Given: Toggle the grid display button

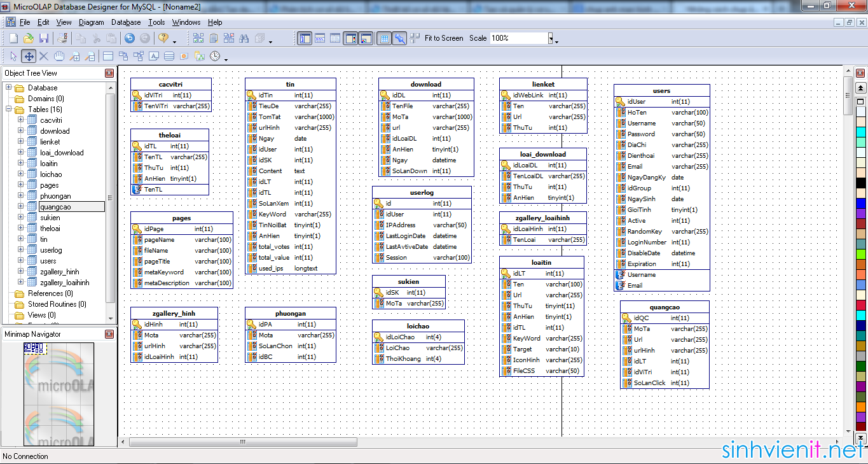Looking at the screenshot, I should coord(384,38).
